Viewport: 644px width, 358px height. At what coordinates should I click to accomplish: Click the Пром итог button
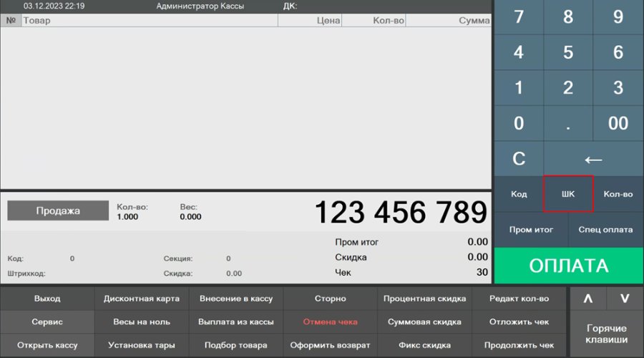pos(531,229)
